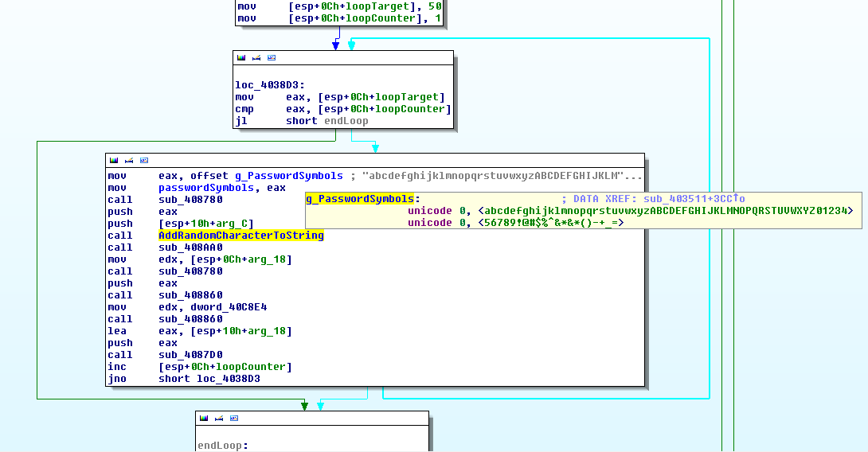Click 'mov edx, [esp+0Ch+arg_18]' instruction
The width and height of the screenshot is (868, 452).
(200, 259)
